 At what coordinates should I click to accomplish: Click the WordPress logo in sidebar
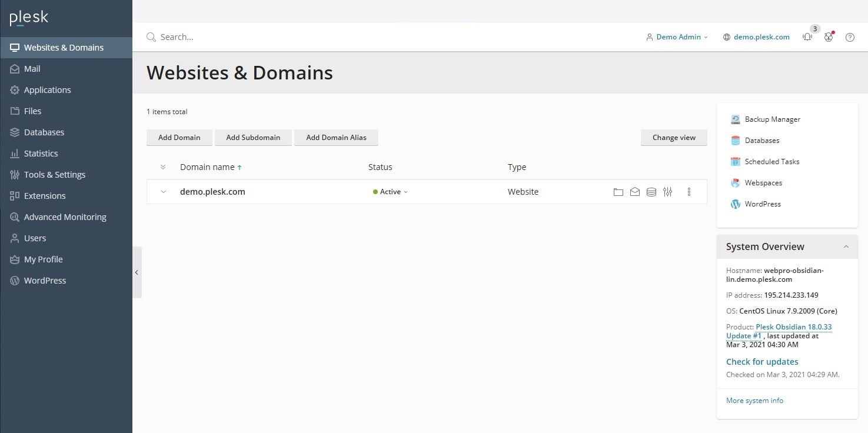pos(15,281)
